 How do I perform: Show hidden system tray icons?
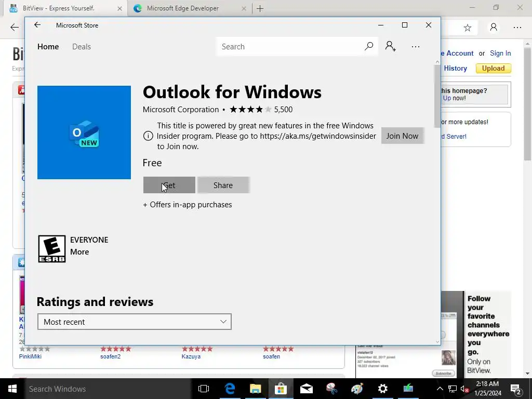[440, 389]
